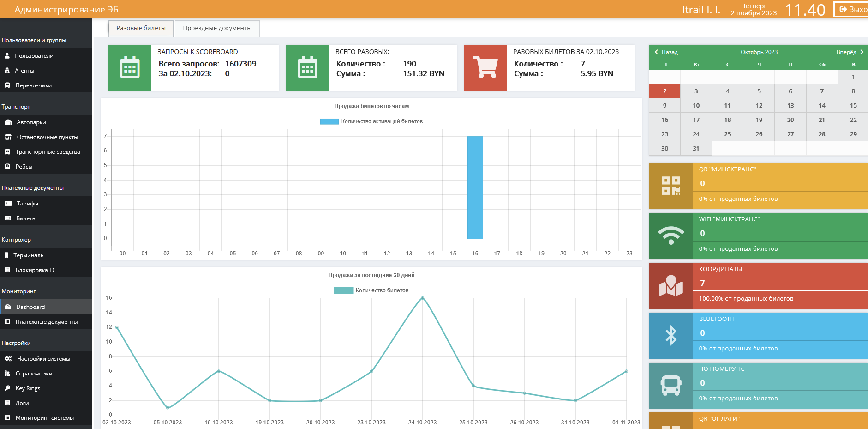Click the Тарифы card icon
Viewport: 868px width, 429px height.
tap(8, 204)
